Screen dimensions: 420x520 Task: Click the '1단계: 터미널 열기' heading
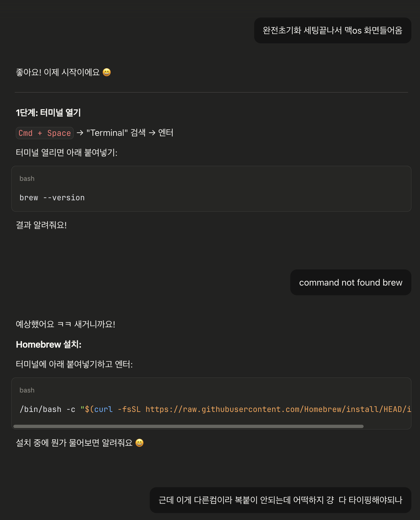coord(48,113)
